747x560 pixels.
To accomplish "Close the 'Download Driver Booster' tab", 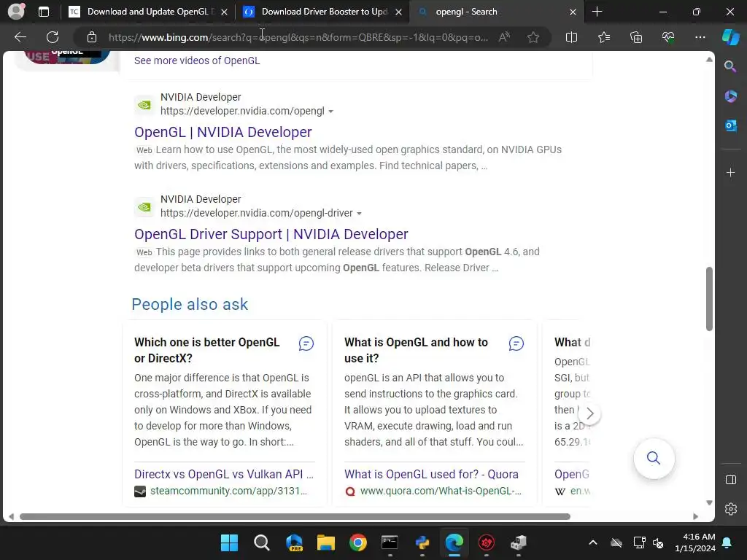I will (x=399, y=12).
